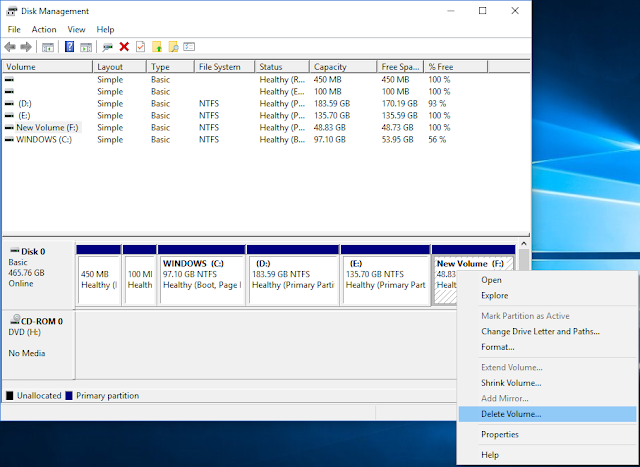Click drive icon in the 450 MB volume row
The height and width of the screenshot is (467, 640).
9,80
